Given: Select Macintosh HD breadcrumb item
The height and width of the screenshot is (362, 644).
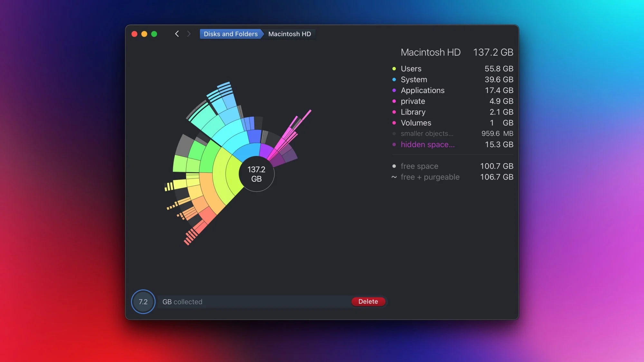Looking at the screenshot, I should click(x=289, y=34).
